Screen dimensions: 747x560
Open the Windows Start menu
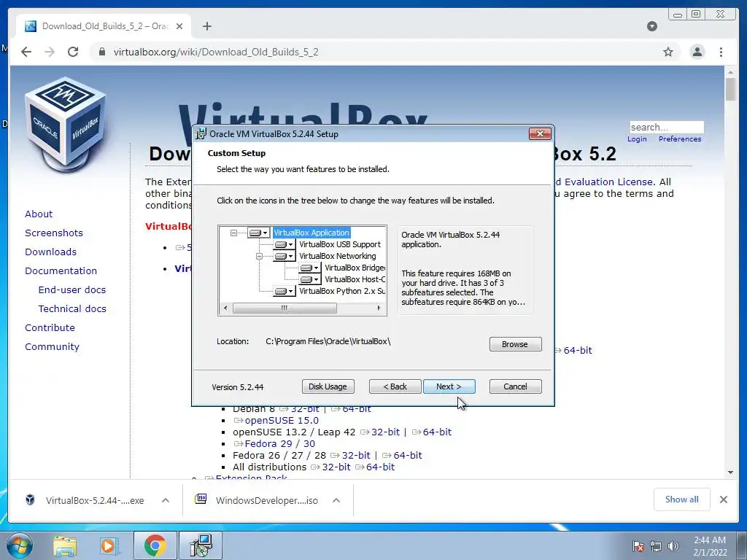point(19,545)
